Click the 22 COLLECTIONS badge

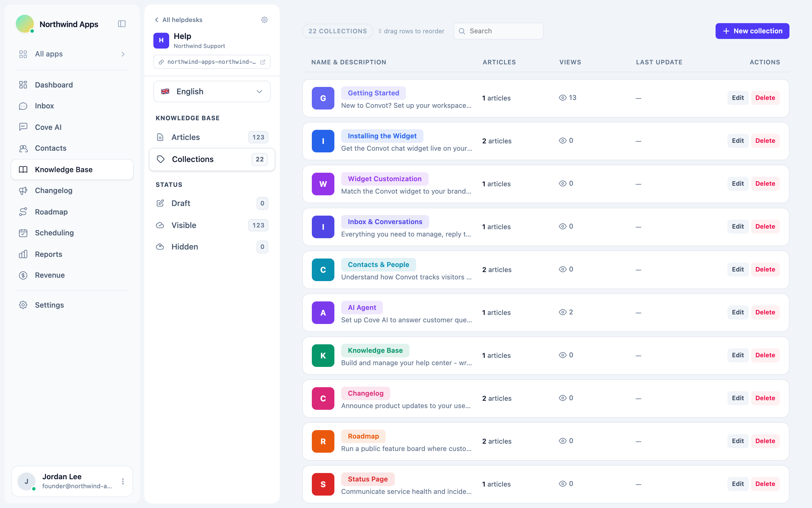click(x=337, y=31)
